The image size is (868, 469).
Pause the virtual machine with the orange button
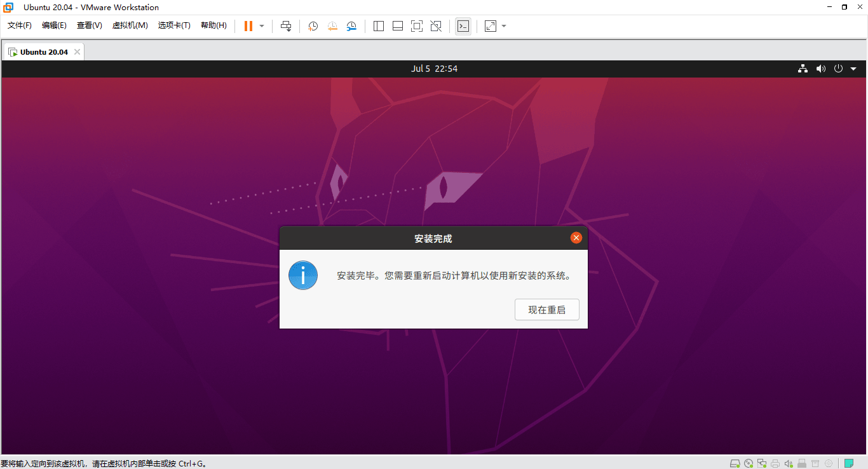(x=248, y=26)
